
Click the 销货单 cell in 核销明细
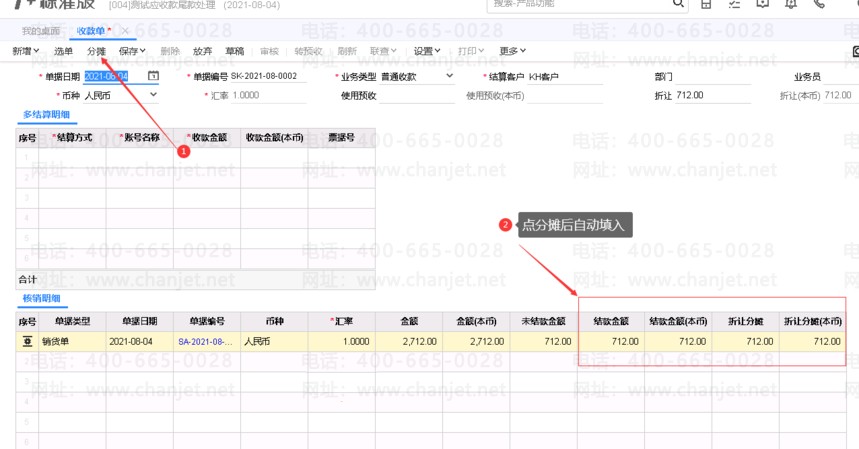click(72, 342)
